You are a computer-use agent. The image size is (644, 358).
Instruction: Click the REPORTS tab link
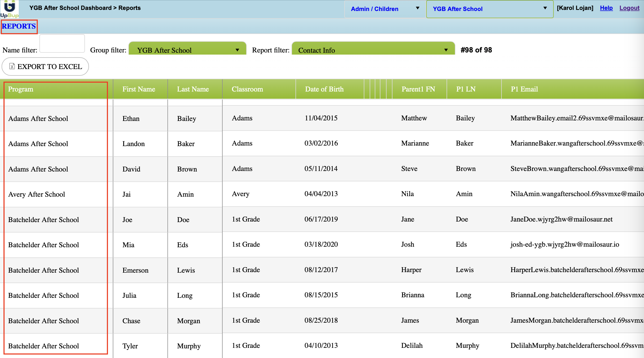point(19,26)
